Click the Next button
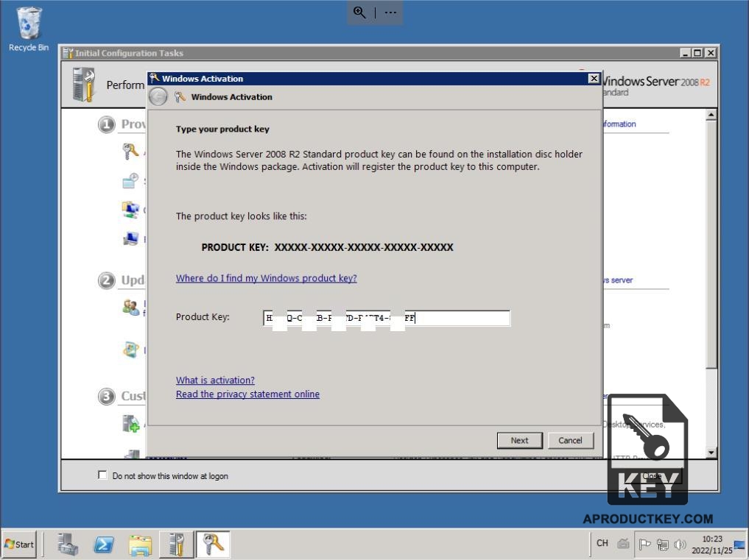 [x=520, y=440]
